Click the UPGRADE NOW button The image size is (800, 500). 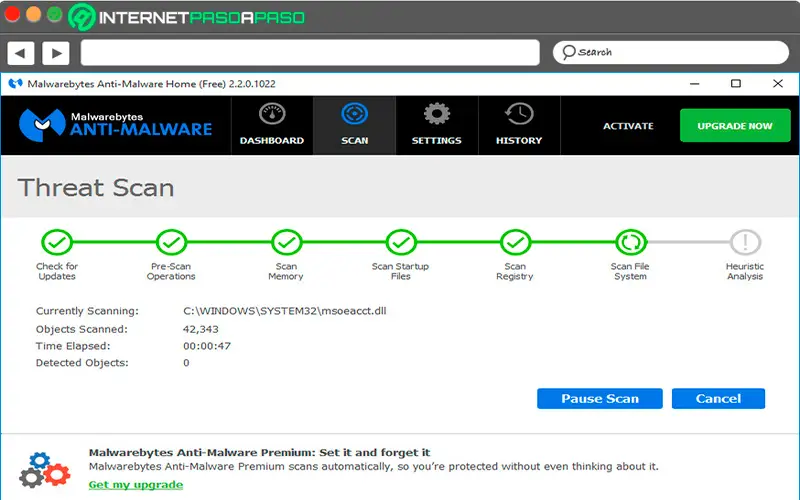(735, 126)
